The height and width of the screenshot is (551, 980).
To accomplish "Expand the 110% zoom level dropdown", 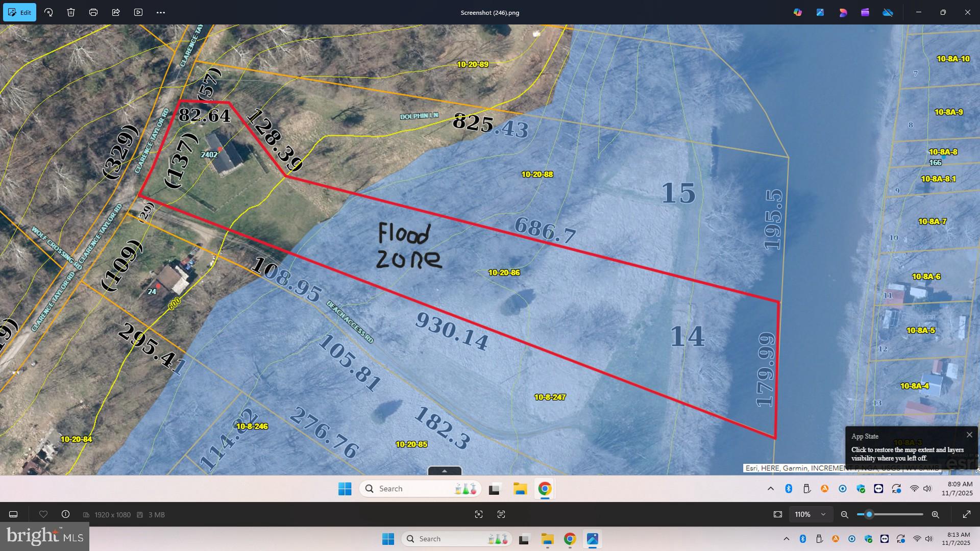I will [823, 514].
